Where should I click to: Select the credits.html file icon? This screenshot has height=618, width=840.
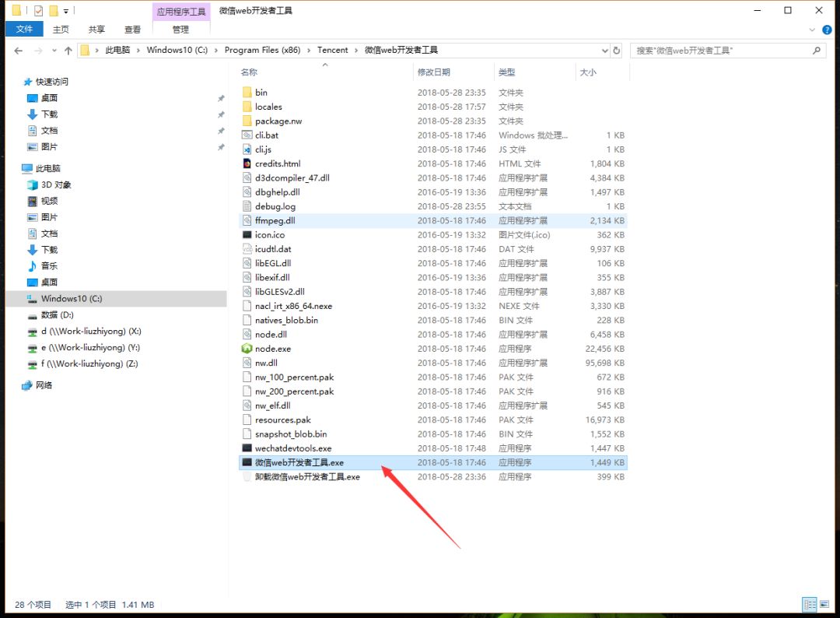(247, 163)
